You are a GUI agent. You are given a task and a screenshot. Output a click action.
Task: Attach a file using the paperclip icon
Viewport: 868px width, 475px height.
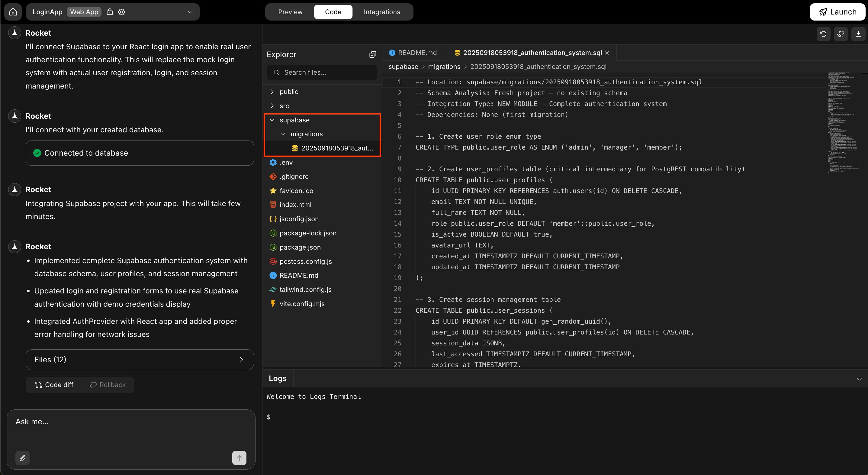[x=23, y=458]
